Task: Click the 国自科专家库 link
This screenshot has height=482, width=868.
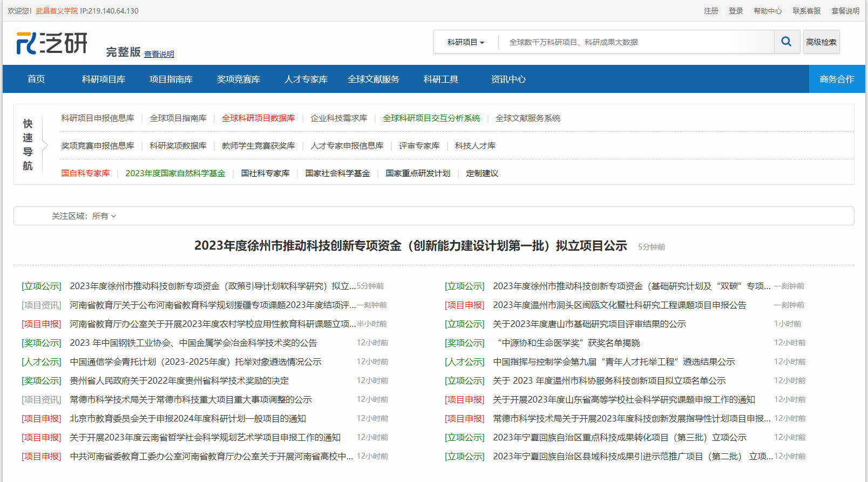Action: [85, 173]
